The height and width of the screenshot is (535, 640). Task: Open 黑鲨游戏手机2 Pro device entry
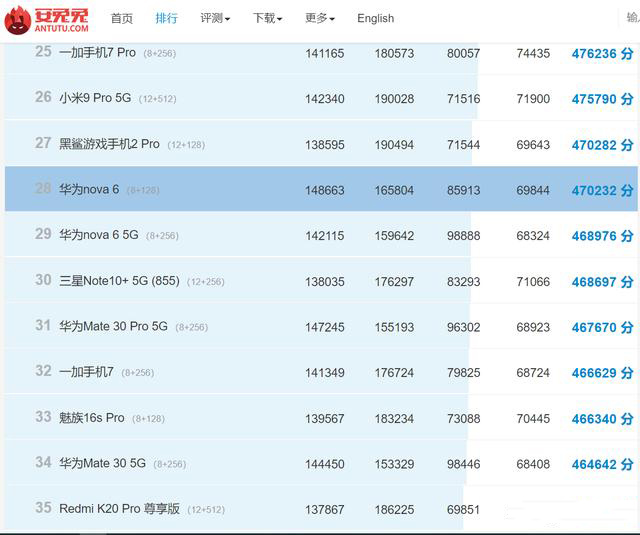tap(109, 144)
